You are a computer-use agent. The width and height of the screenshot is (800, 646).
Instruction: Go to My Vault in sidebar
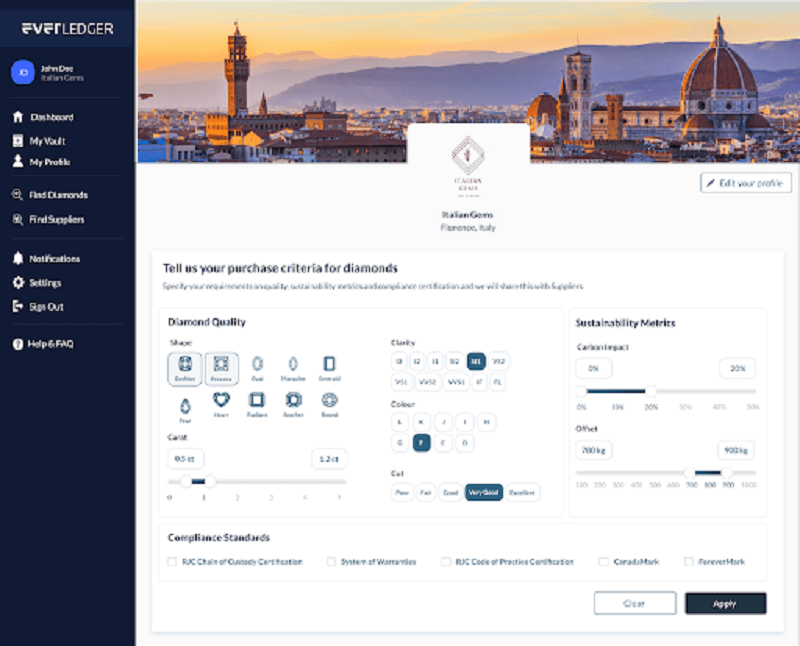[x=47, y=141]
